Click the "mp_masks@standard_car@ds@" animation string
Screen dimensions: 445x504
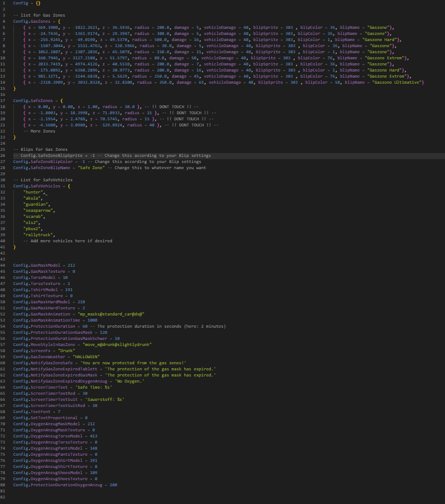[115, 314]
